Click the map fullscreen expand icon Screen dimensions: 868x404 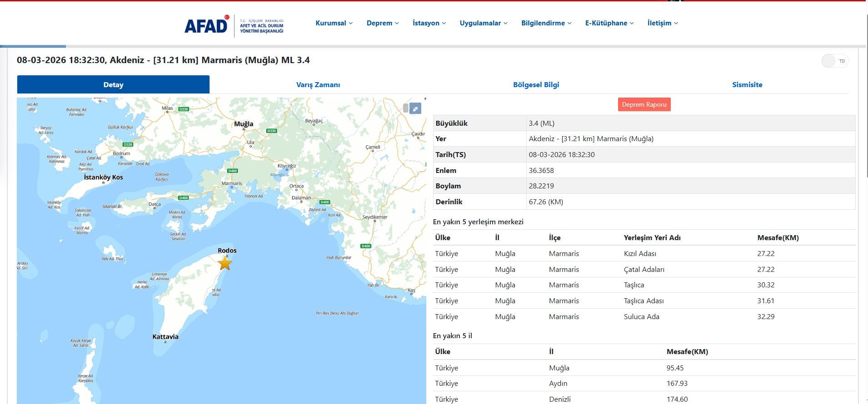(x=415, y=108)
